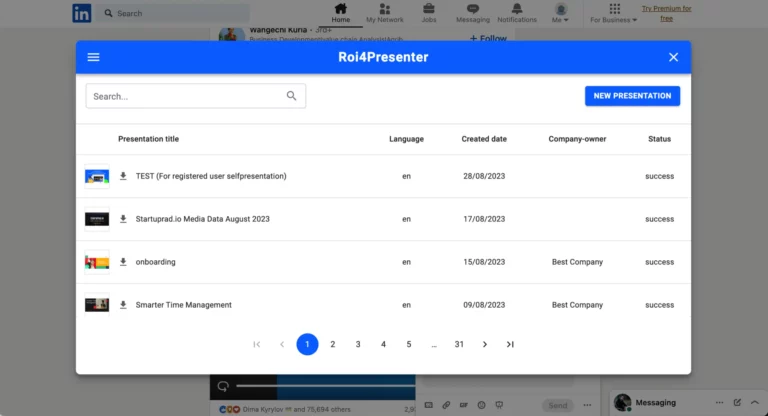Click the video progress bar in feed
768x416 pixels.
point(326,386)
